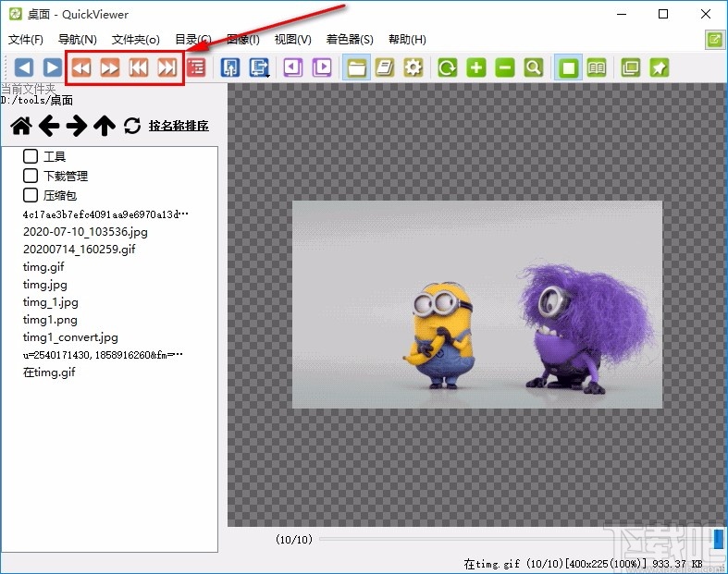Screen dimensions: 728x574
Task: Click the green rotate image icon
Action: tap(447, 67)
